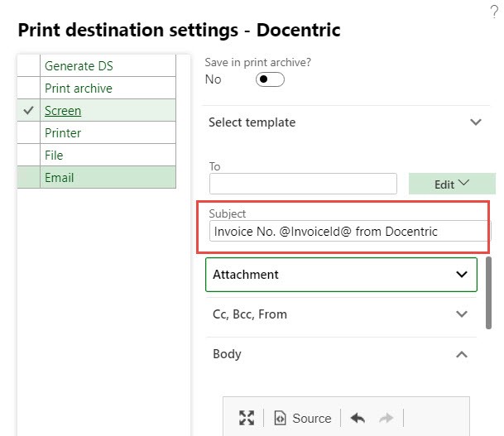Expand the Select template section

[x=475, y=122]
